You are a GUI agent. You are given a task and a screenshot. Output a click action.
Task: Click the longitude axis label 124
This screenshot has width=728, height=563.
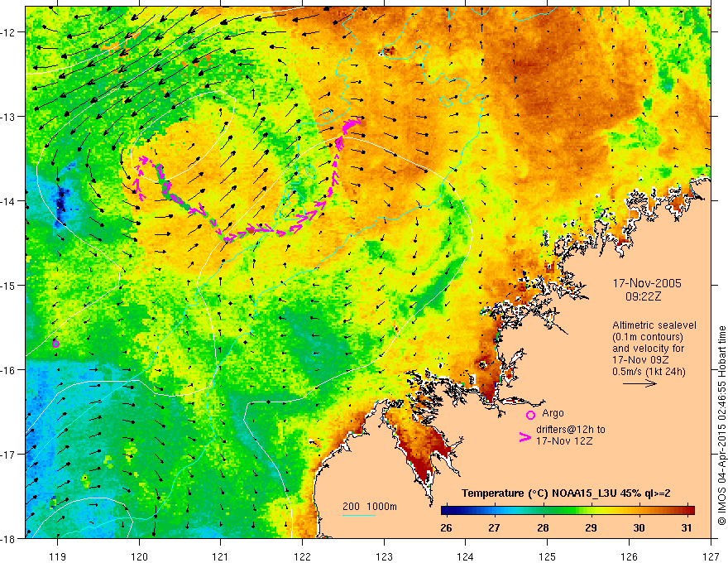[466, 556]
